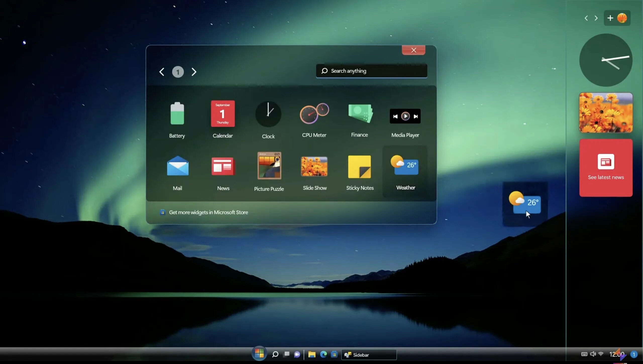
Task: Click the add widget plus button
Action: pyautogui.click(x=610, y=18)
